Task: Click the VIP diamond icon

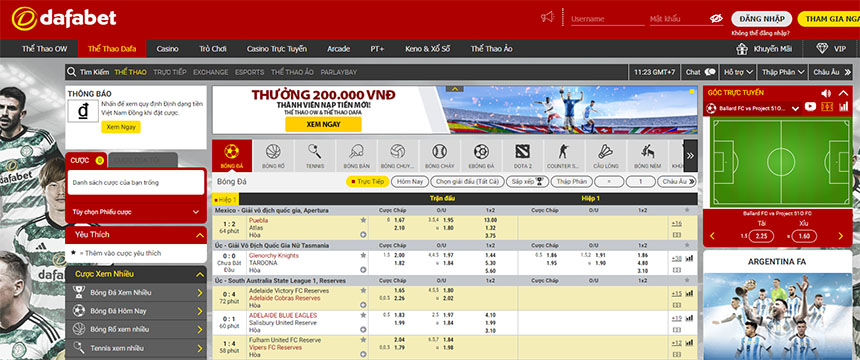Action: click(x=822, y=48)
